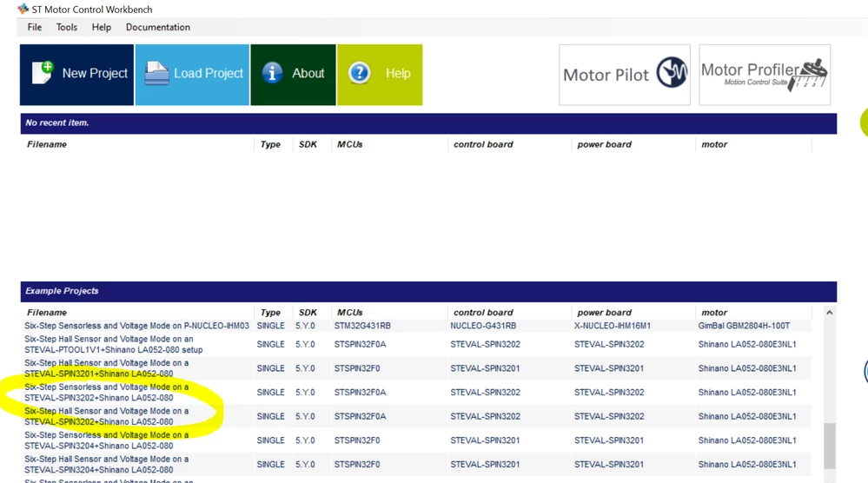Sort example projects by control board header
The width and height of the screenshot is (868, 483).
(x=483, y=313)
